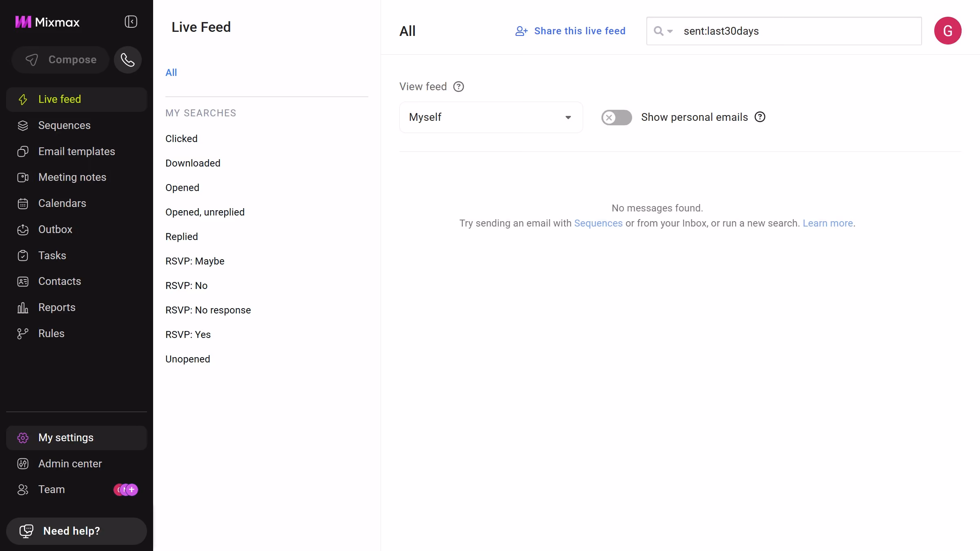Click the Sequences layers icon

[x=23, y=126]
